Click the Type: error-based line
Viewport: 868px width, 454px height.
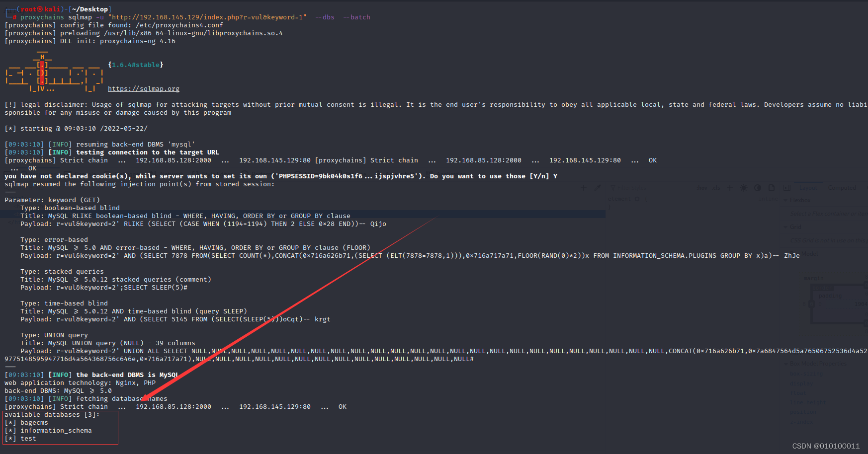point(54,240)
